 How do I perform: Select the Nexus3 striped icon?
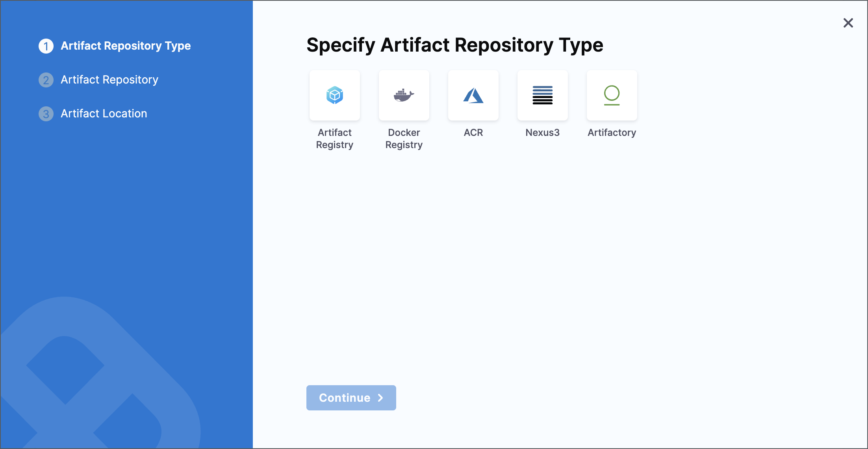point(542,95)
